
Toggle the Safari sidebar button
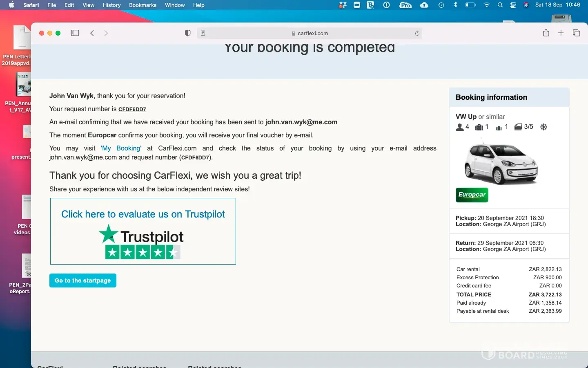75,33
